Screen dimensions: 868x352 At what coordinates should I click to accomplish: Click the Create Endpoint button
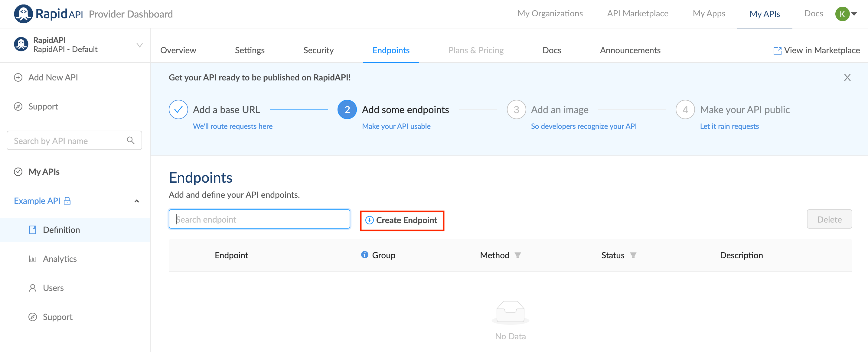pos(402,220)
